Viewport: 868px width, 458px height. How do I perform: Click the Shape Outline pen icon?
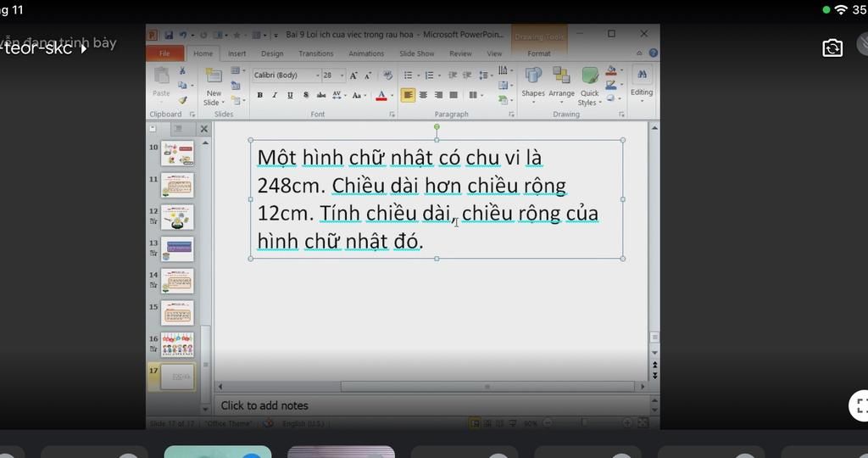click(611, 85)
